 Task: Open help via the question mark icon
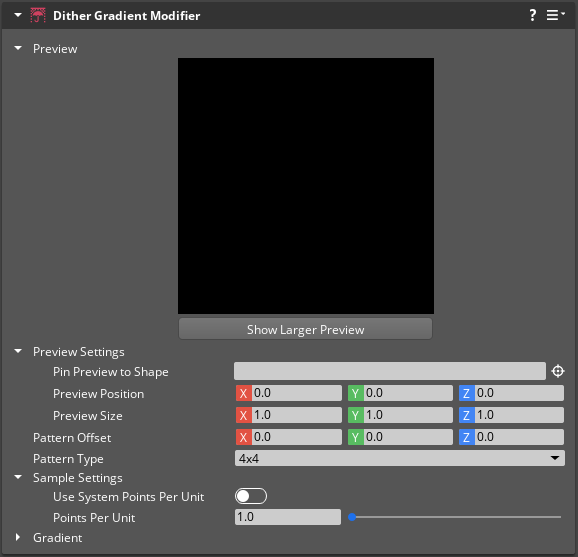point(533,15)
